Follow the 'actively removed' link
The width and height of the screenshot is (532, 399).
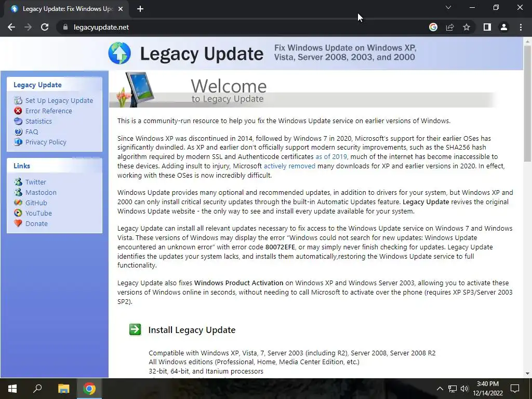pyautogui.click(x=289, y=166)
